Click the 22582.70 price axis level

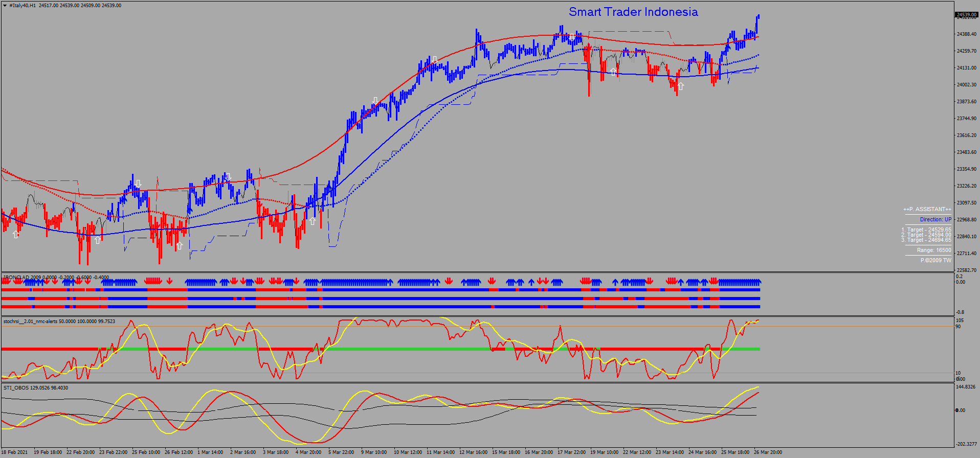[x=966, y=270]
